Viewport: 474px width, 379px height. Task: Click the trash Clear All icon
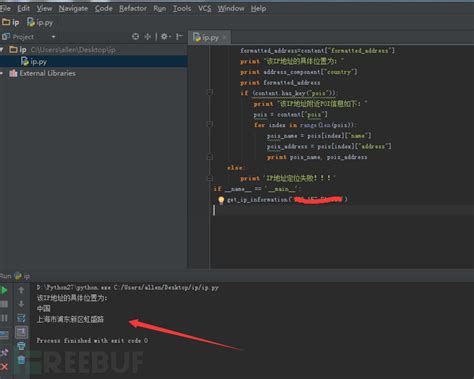coord(21,360)
